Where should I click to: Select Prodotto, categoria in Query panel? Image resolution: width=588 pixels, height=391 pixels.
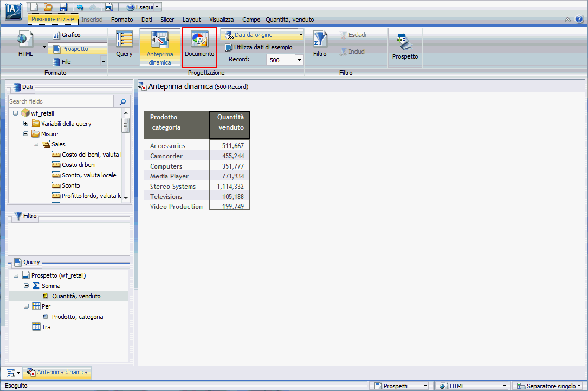(x=73, y=317)
